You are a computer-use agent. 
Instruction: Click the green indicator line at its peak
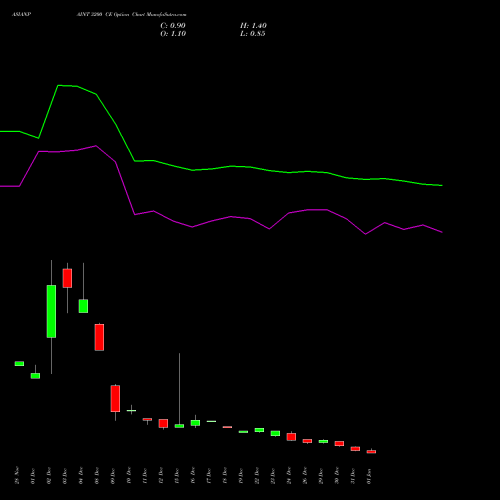pos(58,86)
